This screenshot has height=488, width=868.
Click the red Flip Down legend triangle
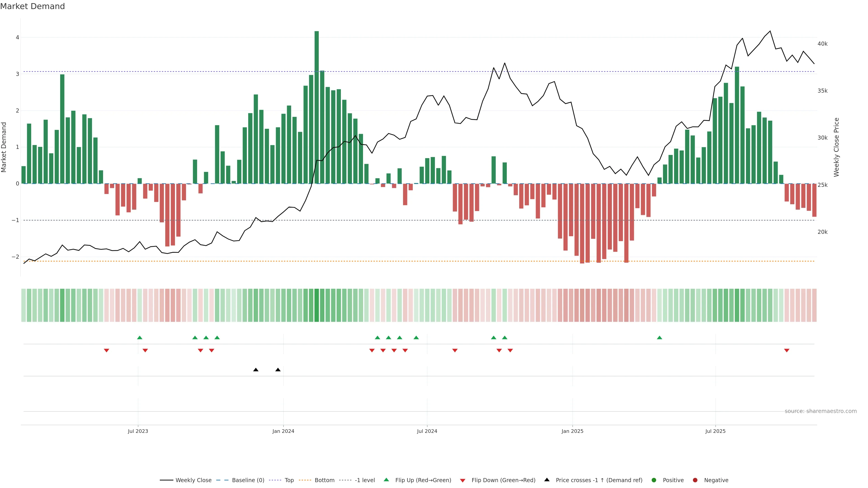pyautogui.click(x=463, y=480)
